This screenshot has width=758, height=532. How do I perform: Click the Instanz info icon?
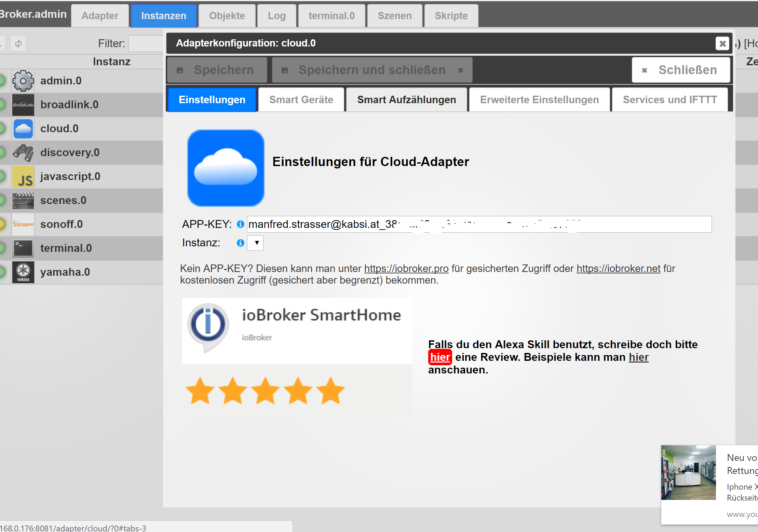point(241,243)
